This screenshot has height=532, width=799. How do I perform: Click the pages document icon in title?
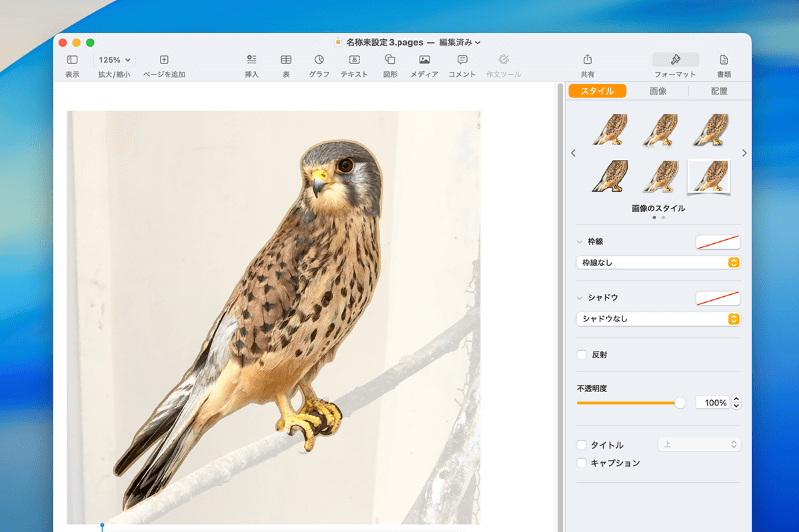pyautogui.click(x=338, y=42)
